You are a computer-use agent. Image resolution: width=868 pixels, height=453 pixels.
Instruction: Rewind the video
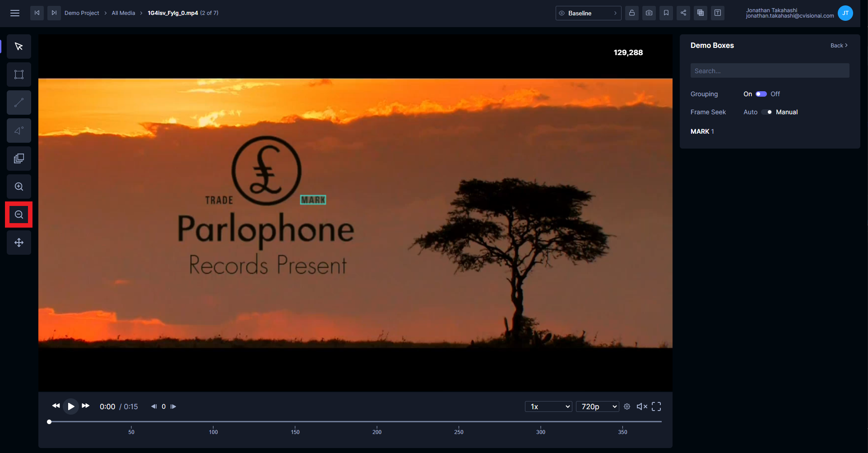tap(56, 406)
